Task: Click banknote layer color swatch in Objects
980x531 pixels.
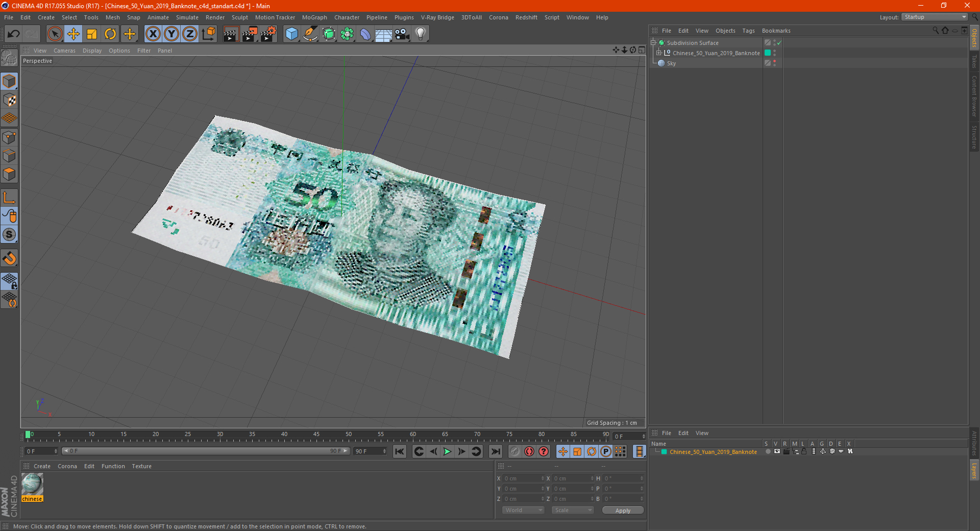Action: click(x=767, y=53)
